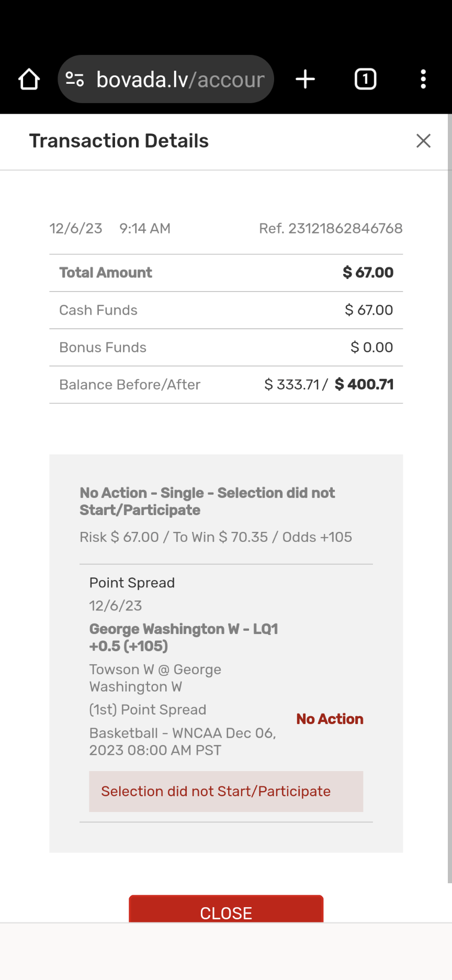Image resolution: width=452 pixels, height=980 pixels.
Task: Open site settings icon in address bar
Action: point(75,80)
